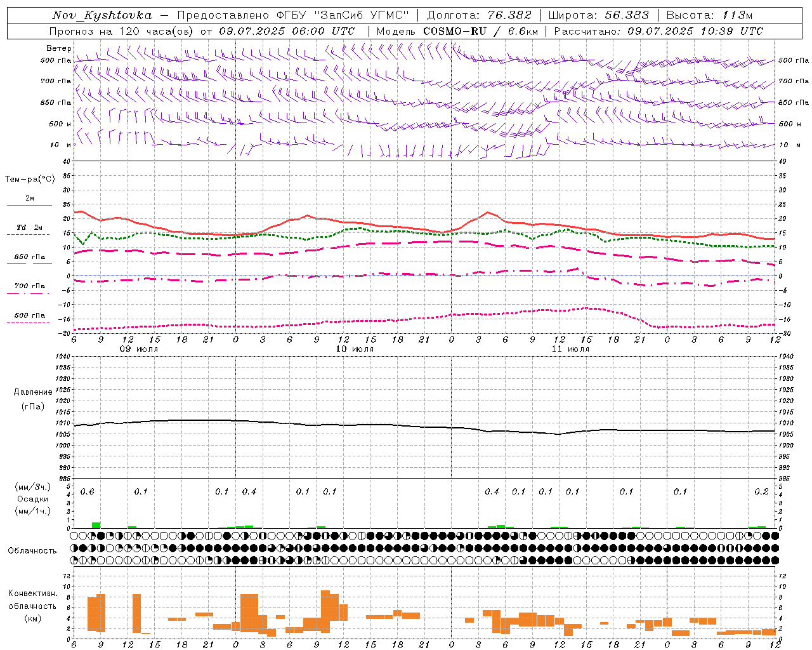This screenshot has height=650, width=812.
Task: Select the Долгота: 76.382 value
Action: [x=480, y=15]
